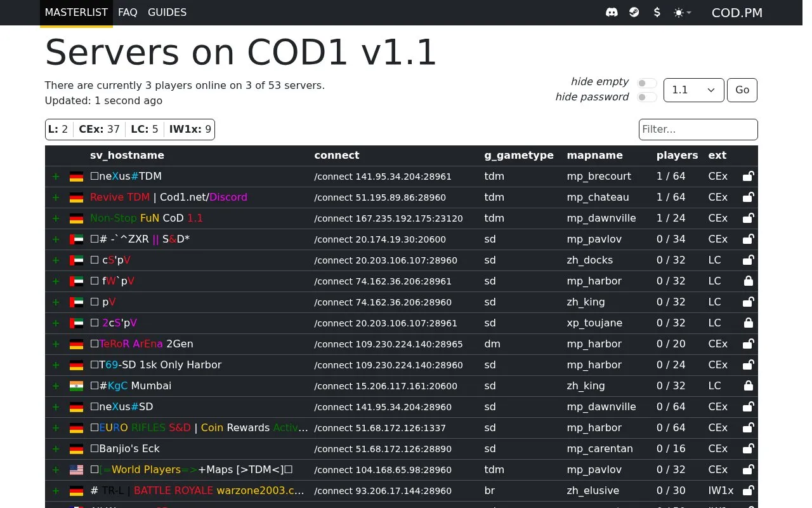This screenshot has height=508, width=812.
Task: Select connect address 51.195.89.86:28960
Action: [380, 197]
